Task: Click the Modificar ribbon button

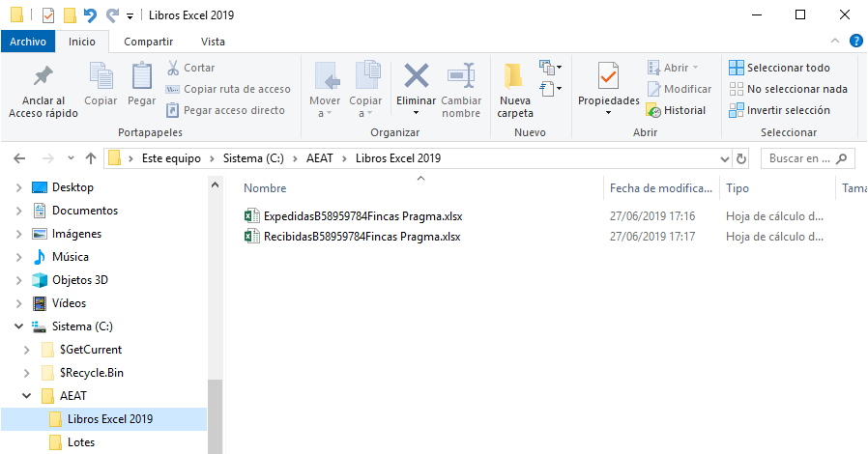Action: click(680, 89)
